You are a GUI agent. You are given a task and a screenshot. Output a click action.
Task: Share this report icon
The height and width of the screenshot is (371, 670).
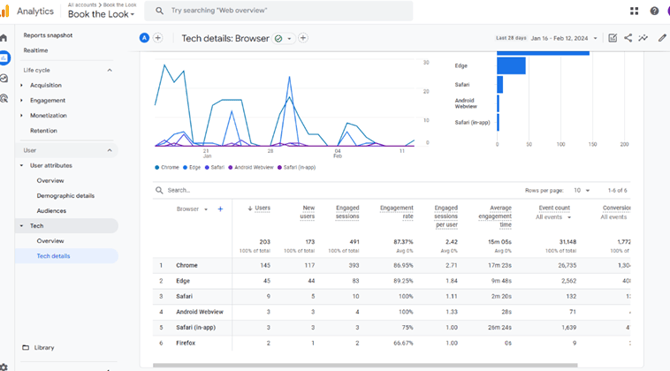point(628,38)
